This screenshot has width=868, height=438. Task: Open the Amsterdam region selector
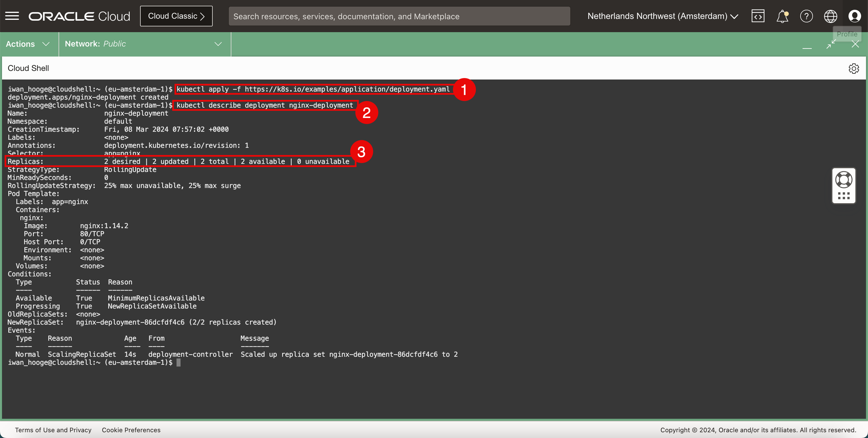coord(662,16)
